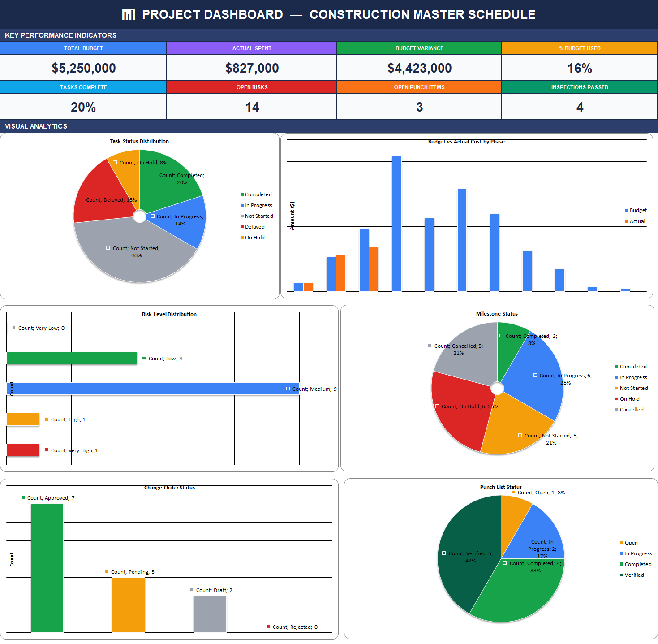Click the TOTAL BUDGET header cell
The width and height of the screenshot is (658, 644).
(x=83, y=48)
